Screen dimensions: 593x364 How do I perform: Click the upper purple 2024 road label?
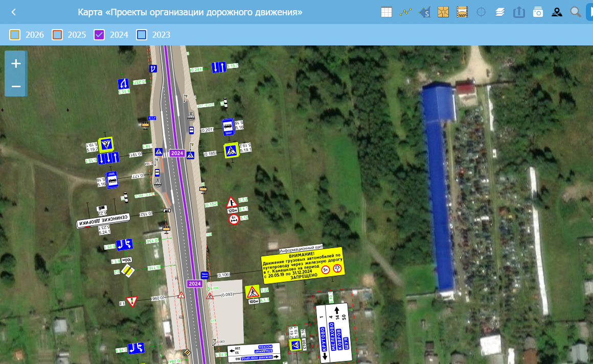[x=177, y=153]
